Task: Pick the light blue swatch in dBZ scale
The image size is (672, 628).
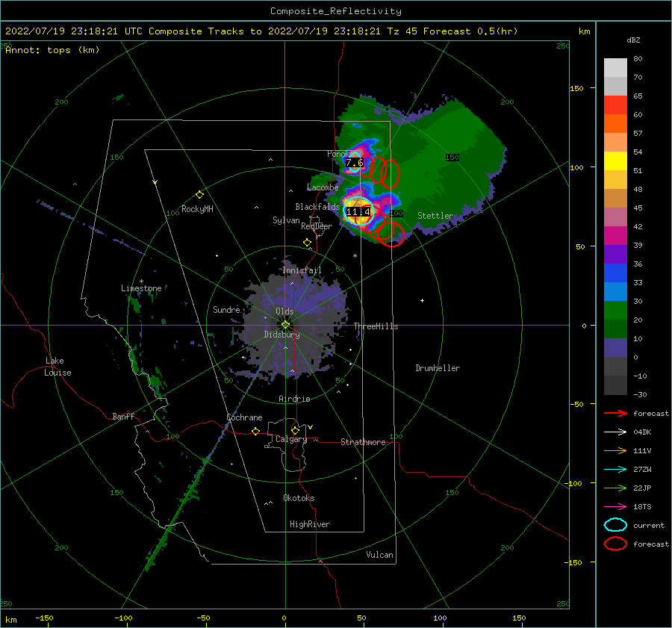Action: (615, 292)
